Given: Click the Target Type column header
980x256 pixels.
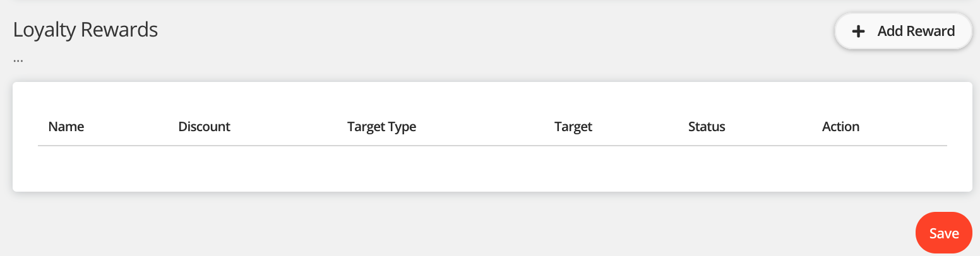Looking at the screenshot, I should [x=381, y=127].
